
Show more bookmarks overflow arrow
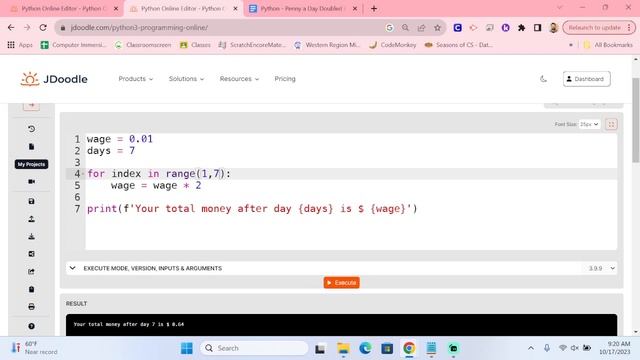click(x=571, y=45)
